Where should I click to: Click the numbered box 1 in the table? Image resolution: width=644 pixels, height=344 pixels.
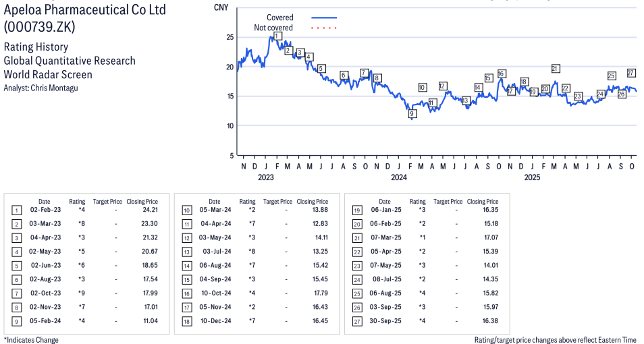tap(16, 210)
